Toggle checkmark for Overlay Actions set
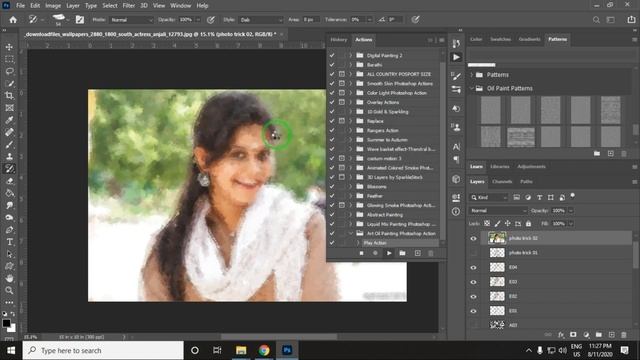640x360 pixels. (332, 102)
